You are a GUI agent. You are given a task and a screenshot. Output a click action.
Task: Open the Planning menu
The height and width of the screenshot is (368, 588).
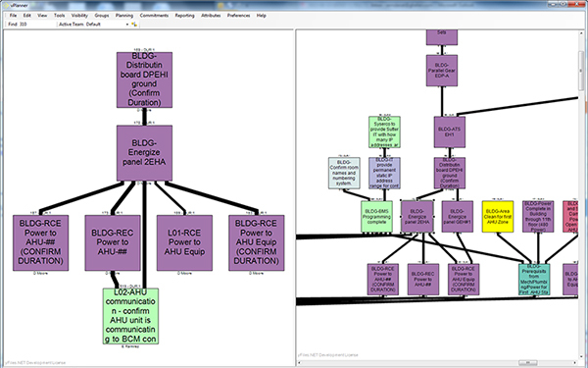pyautogui.click(x=124, y=16)
